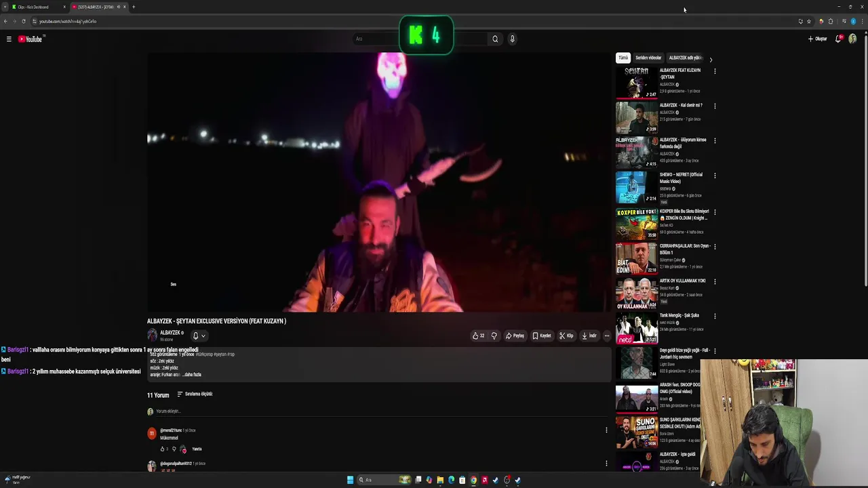Open the ALBAYZEK channel name link
The height and width of the screenshot is (488, 868).
pyautogui.click(x=170, y=333)
